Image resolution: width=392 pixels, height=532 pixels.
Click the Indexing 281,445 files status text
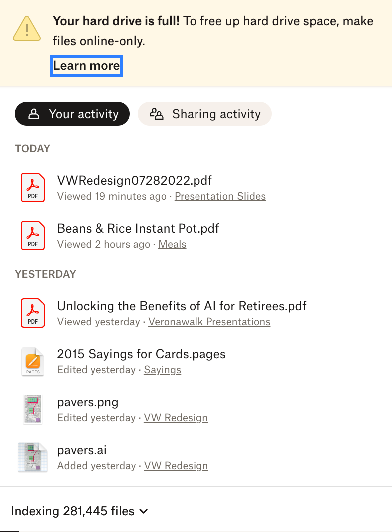pyautogui.click(x=73, y=511)
